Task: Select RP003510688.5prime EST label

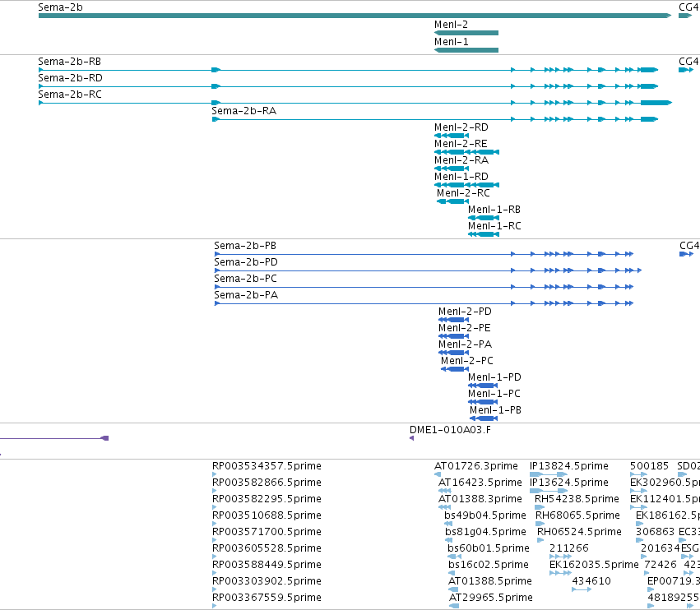Action: (x=267, y=515)
